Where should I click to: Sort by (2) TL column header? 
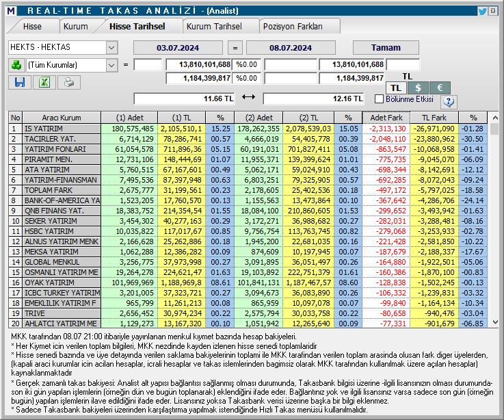(x=308, y=118)
